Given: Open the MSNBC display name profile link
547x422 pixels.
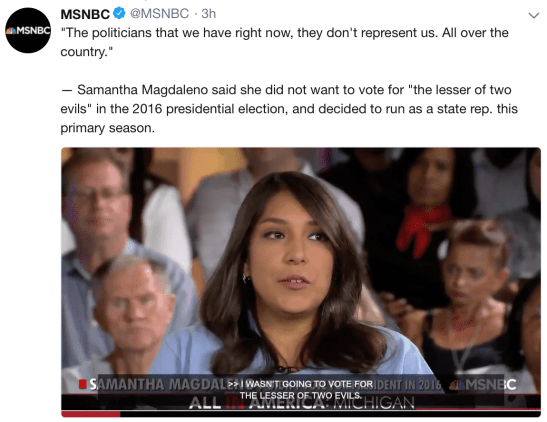Looking at the screenshot, I should tap(85, 14).
